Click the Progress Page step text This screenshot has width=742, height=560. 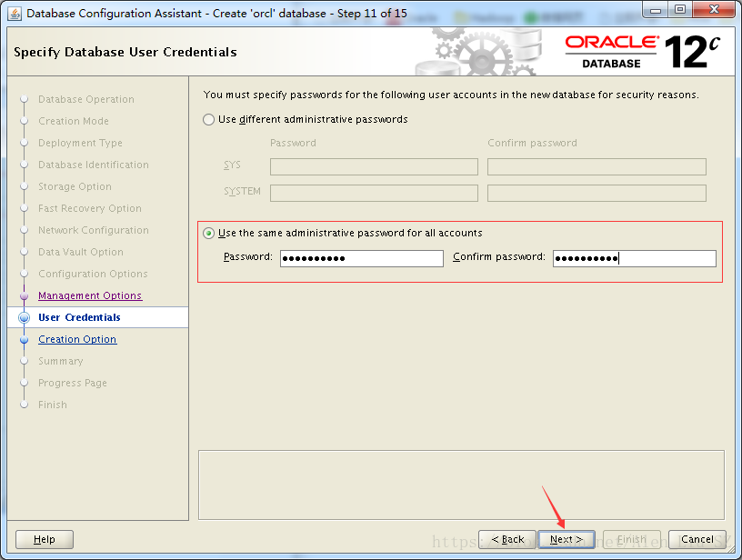(x=73, y=383)
